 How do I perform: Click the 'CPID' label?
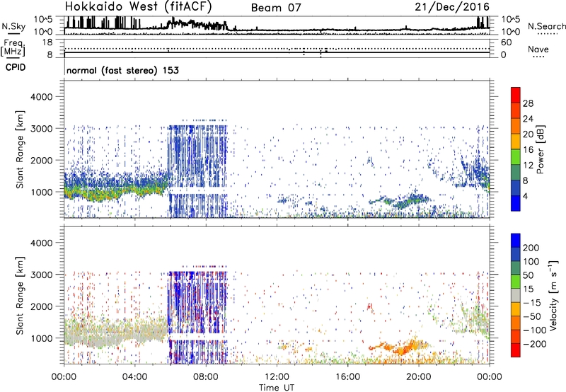click(x=16, y=67)
